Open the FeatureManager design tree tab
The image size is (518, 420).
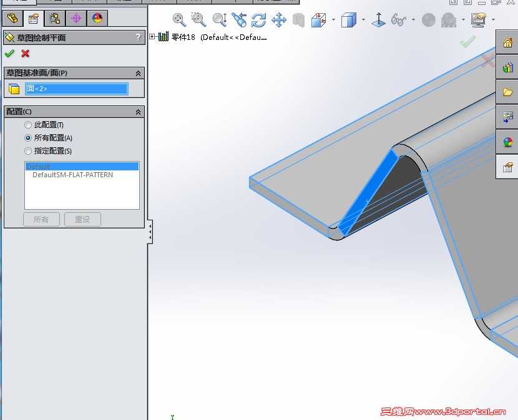tap(12, 18)
